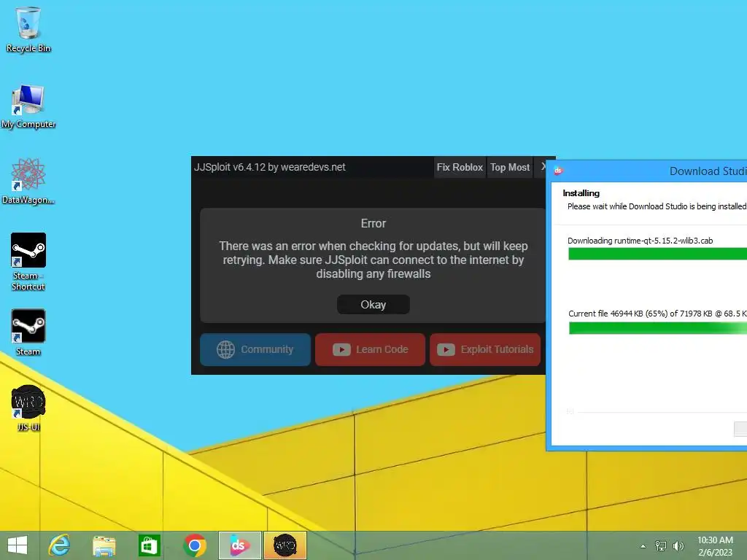Open File Explorer from the taskbar
The height and width of the screenshot is (560, 747).
tap(104, 545)
